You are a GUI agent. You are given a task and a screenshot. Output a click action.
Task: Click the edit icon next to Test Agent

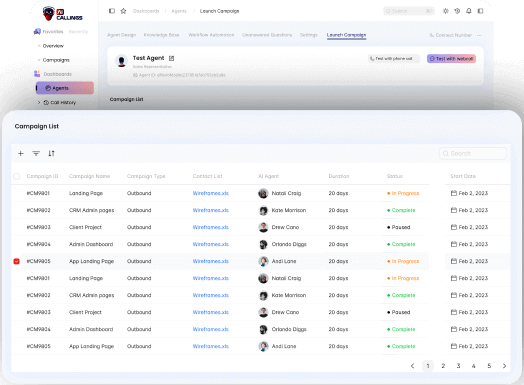(171, 58)
